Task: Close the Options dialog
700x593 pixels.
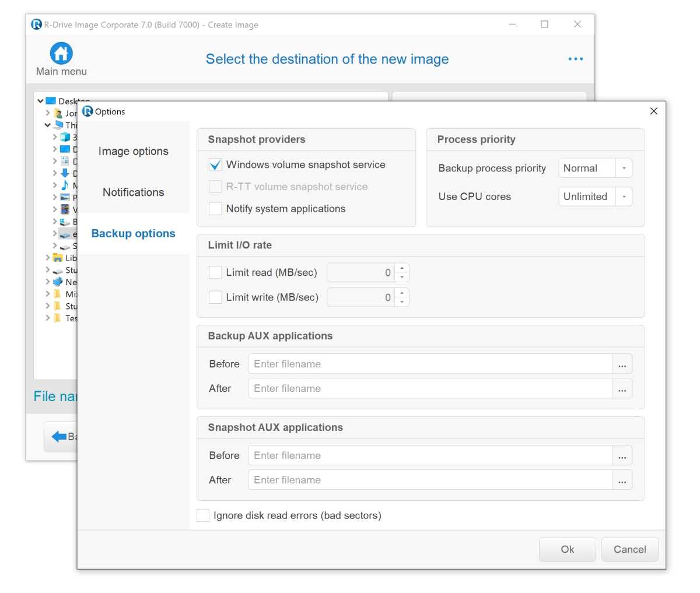Action: 654,111
